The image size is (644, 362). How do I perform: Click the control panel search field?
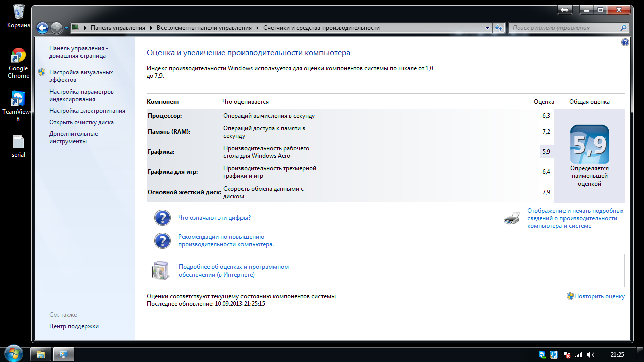point(563,28)
